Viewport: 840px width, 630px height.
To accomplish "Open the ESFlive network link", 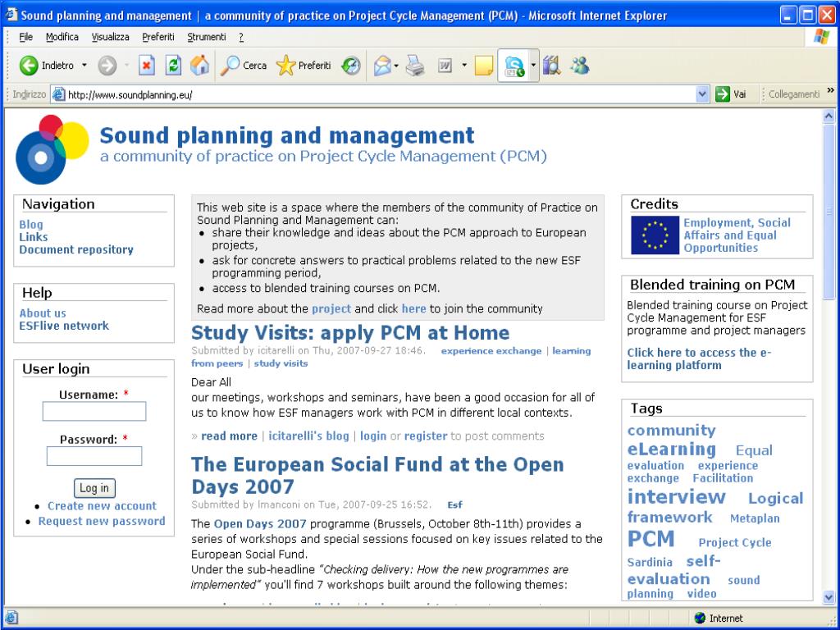I will pyautogui.click(x=64, y=326).
